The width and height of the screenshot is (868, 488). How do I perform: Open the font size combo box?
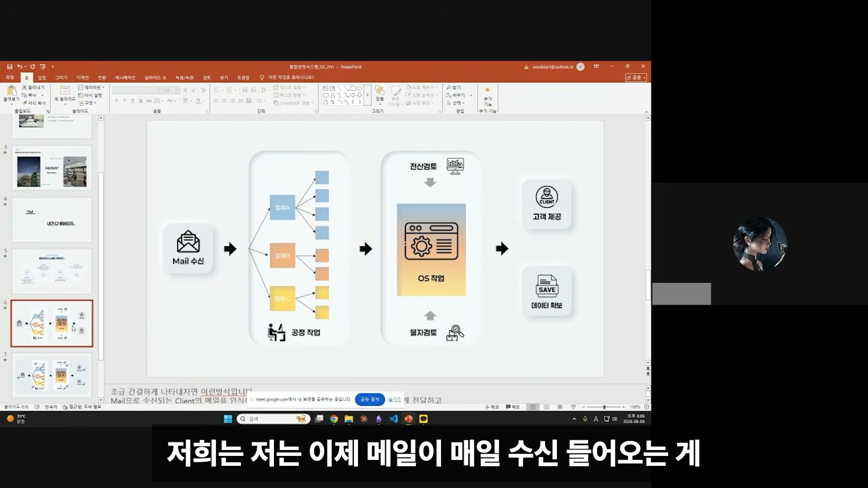coord(171,90)
